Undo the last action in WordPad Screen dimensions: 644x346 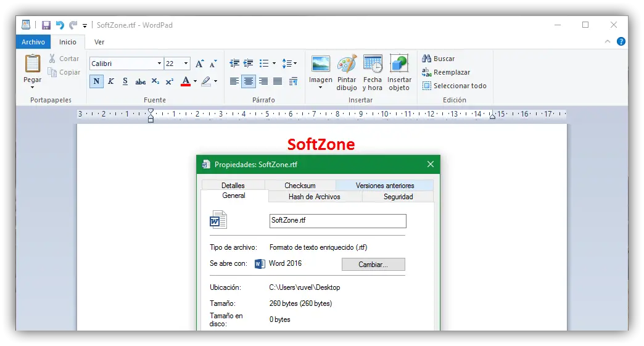[60, 25]
